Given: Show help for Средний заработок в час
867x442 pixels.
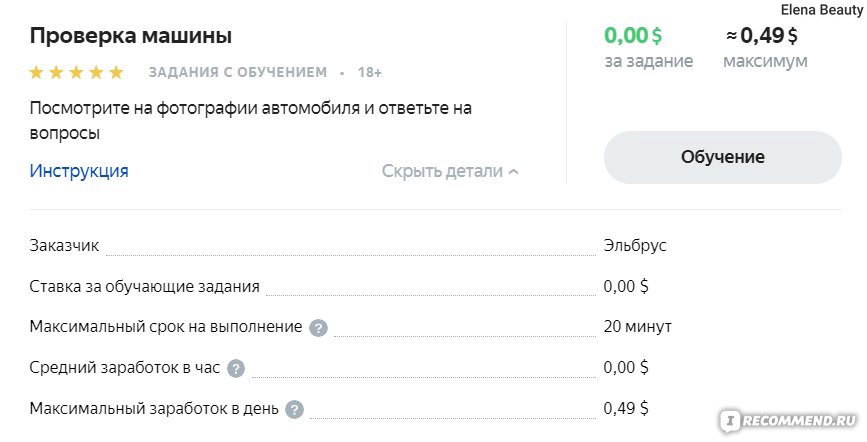Looking at the screenshot, I should point(236,368).
